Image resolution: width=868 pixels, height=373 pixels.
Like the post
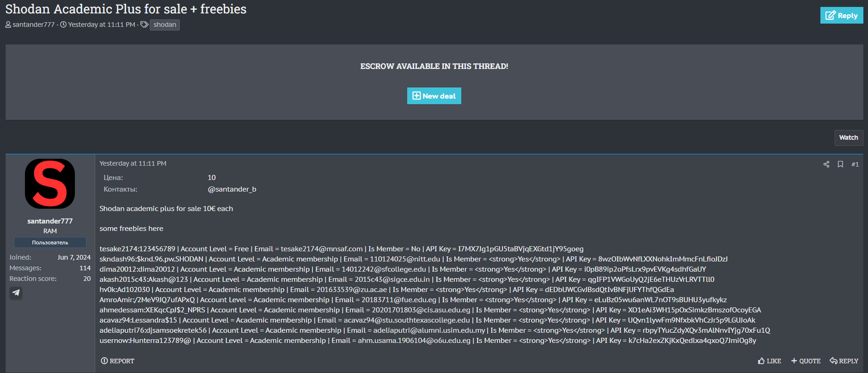[770, 361]
